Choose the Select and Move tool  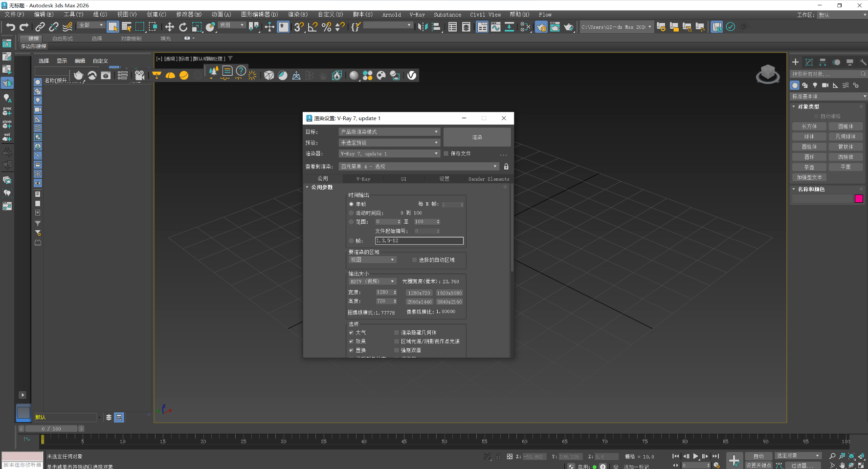[169, 27]
